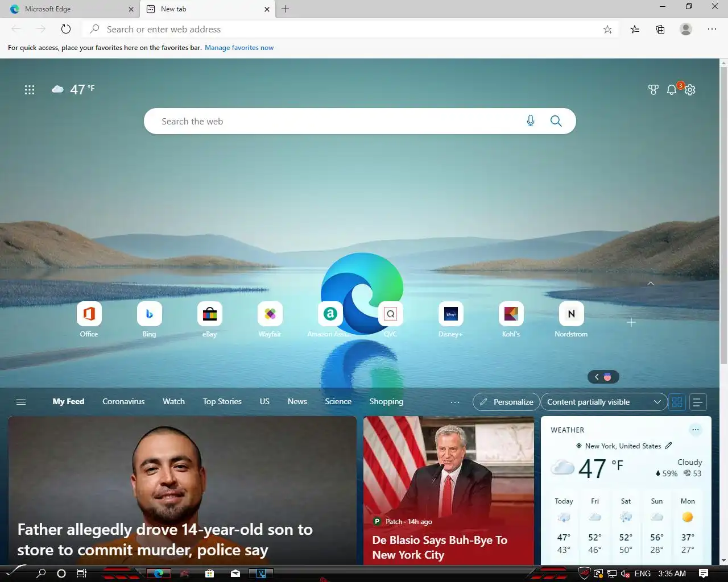728x582 pixels.
Task: Open Microsoft Rewards trophy icon
Action: [x=653, y=89]
